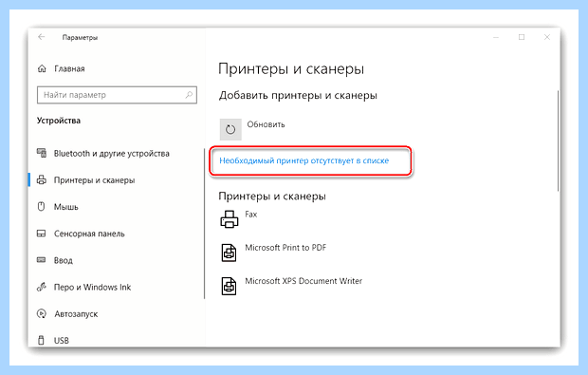588x375 pixels.
Task: Click the pen icon for Перо и Windows Ink
Action: coord(41,287)
